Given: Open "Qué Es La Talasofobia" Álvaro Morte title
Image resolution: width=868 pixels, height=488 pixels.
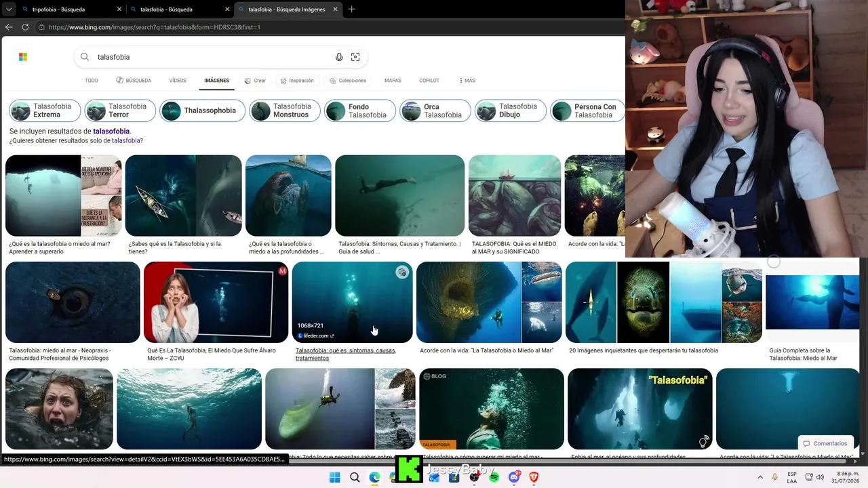Looking at the screenshot, I should tap(213, 354).
